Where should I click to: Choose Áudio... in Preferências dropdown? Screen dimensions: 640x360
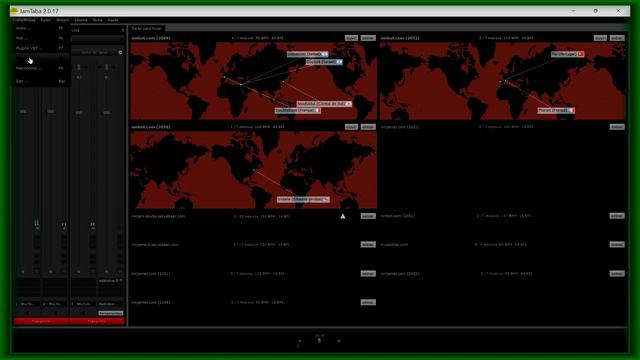click(40, 28)
